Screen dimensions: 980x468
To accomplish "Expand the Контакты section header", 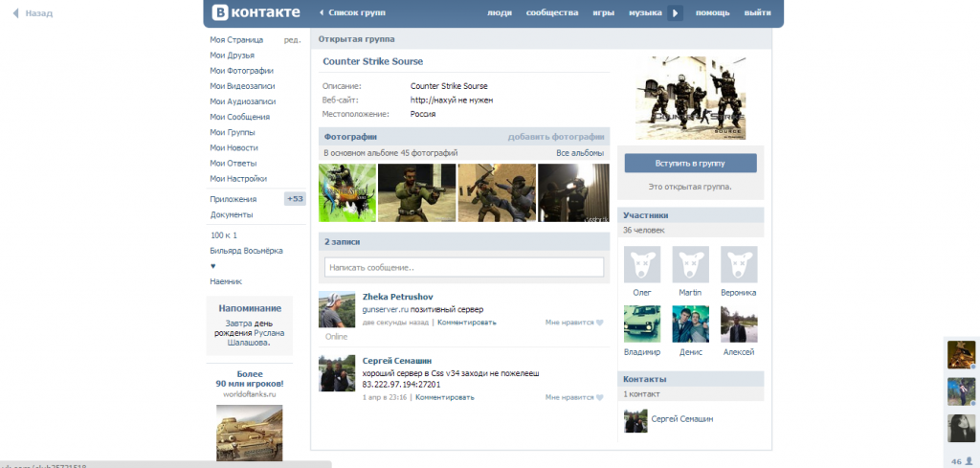I will [644, 379].
